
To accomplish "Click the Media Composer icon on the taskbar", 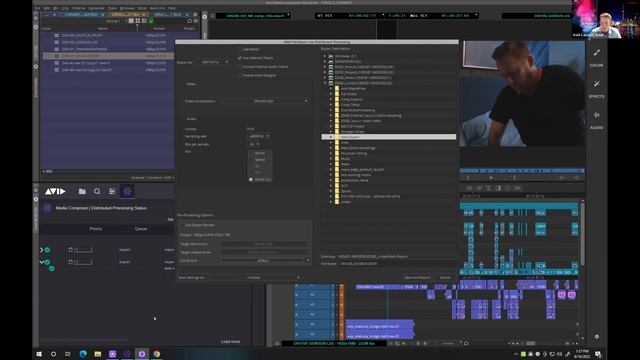I will click(142, 354).
